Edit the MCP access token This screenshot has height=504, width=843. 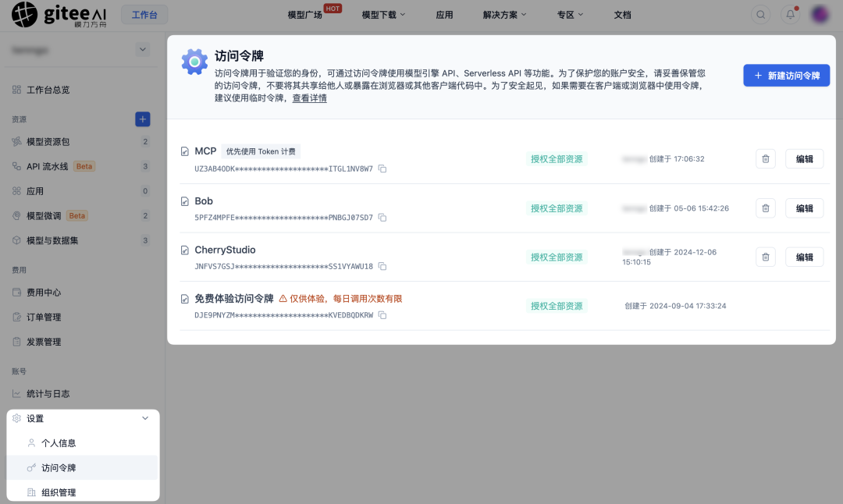pyautogui.click(x=804, y=159)
